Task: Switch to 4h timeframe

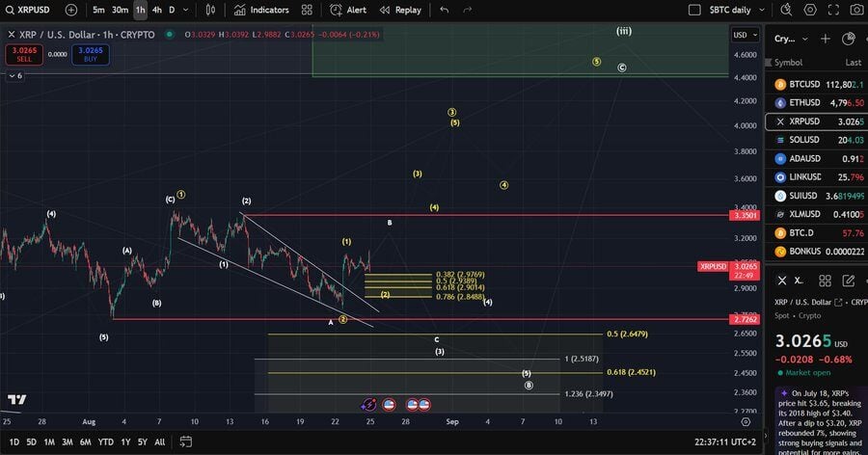Action: [x=157, y=10]
